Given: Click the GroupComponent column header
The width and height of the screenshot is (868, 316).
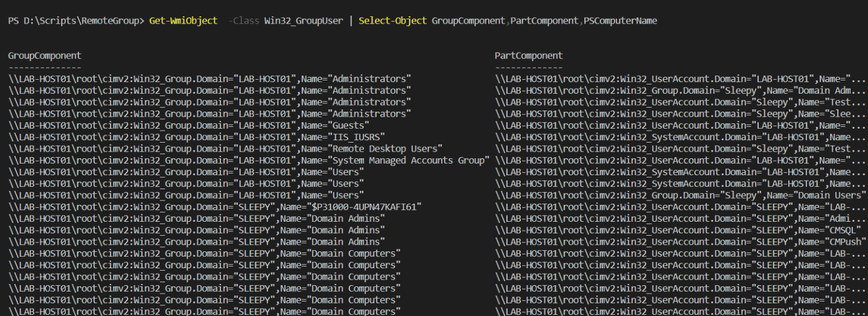Looking at the screenshot, I should pos(45,56).
